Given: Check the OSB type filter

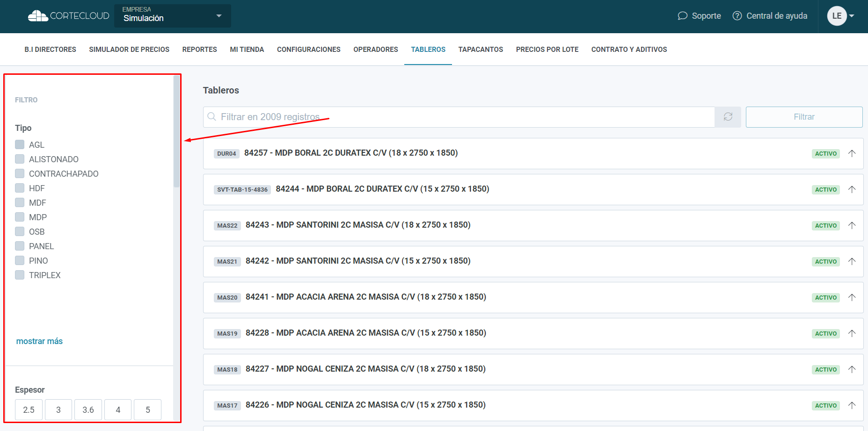Looking at the screenshot, I should pyautogui.click(x=20, y=231).
